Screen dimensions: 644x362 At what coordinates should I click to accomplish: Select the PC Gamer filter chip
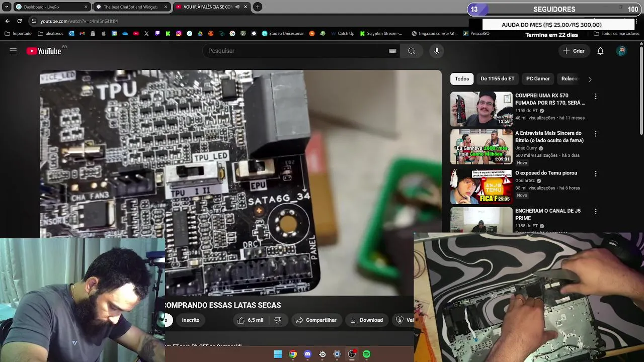(x=538, y=78)
